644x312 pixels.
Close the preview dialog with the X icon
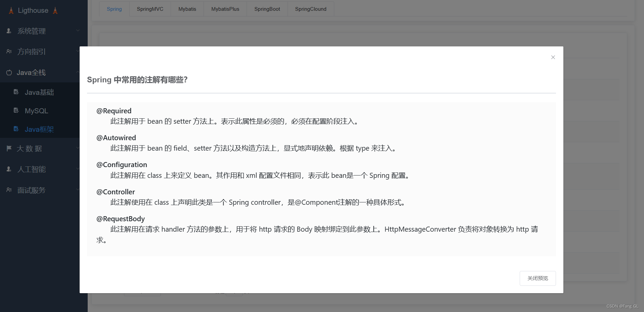(553, 57)
